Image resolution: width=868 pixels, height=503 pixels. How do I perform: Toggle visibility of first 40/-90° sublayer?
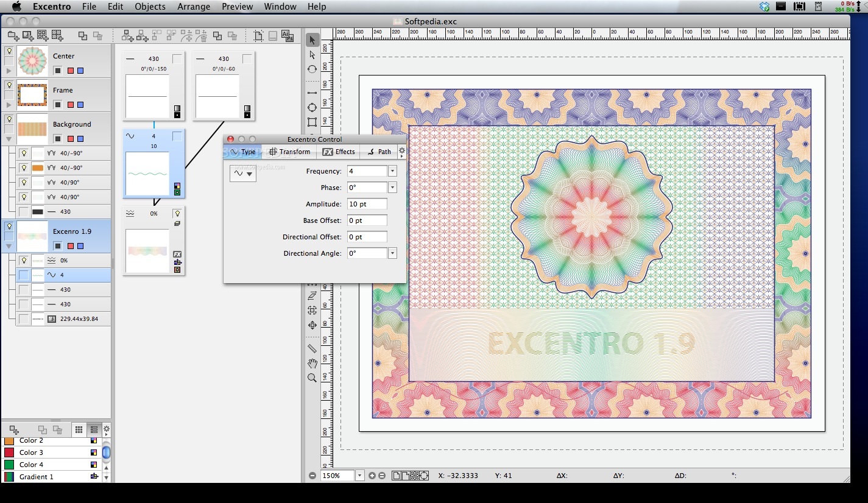24,153
